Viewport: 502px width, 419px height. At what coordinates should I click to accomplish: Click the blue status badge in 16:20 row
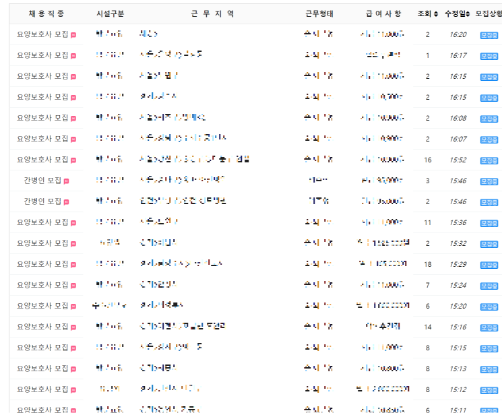[x=489, y=35]
